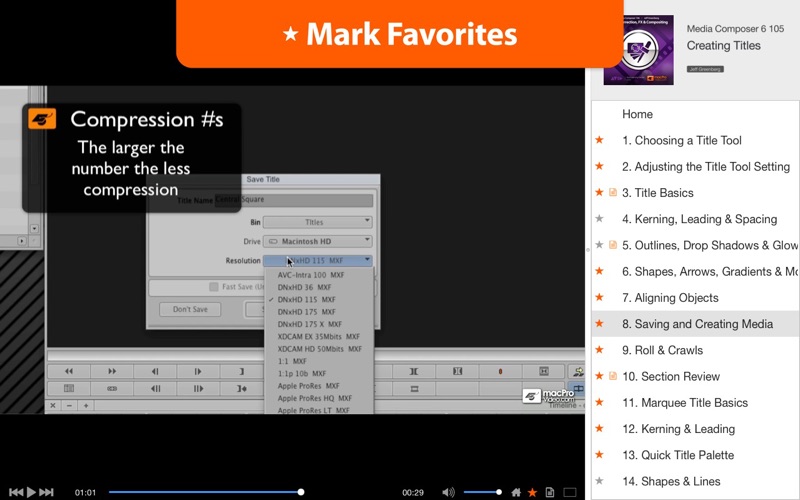Click Avid mark out bracket button
Image resolution: width=800 pixels, height=500 pixels.
[x=241, y=371]
